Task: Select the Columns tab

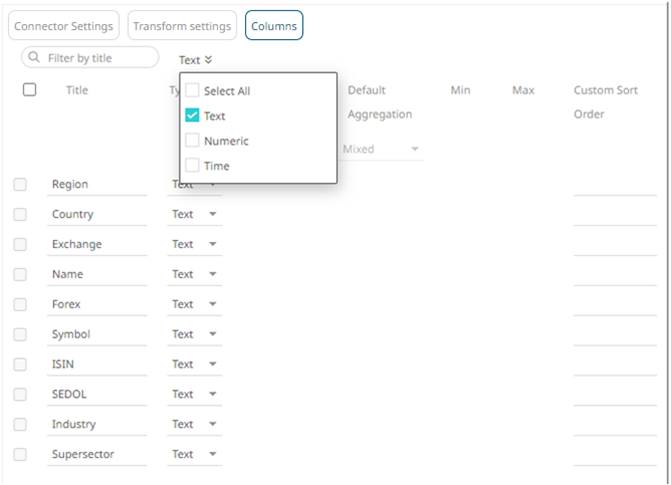Action: pos(274,26)
